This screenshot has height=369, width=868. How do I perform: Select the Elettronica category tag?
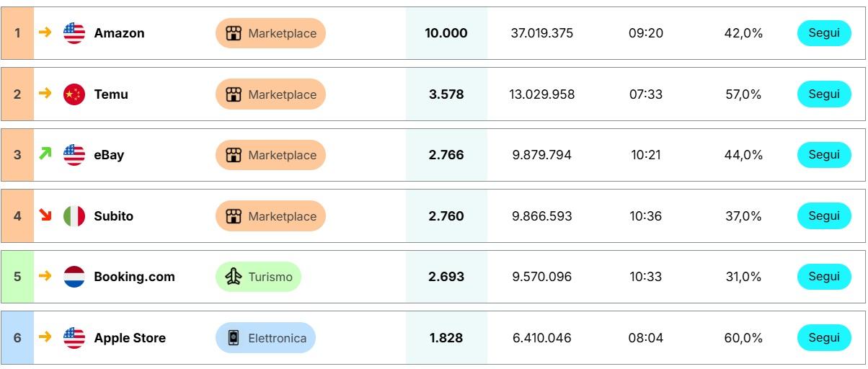pyautogui.click(x=266, y=338)
